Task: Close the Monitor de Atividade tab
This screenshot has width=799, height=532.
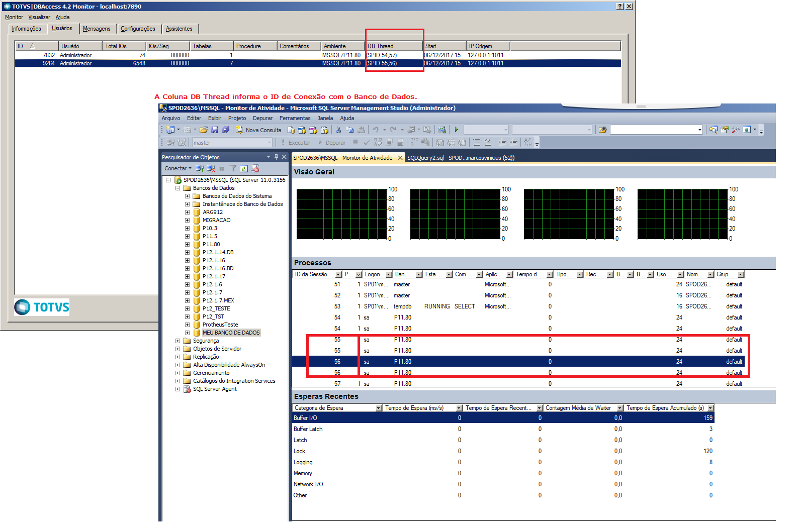Action: tap(400, 158)
